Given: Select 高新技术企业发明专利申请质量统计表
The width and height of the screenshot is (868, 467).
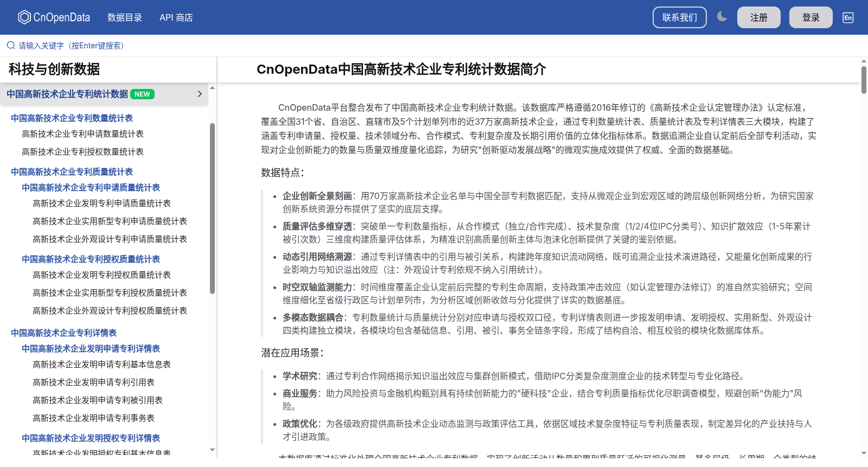Looking at the screenshot, I should tap(101, 203).
